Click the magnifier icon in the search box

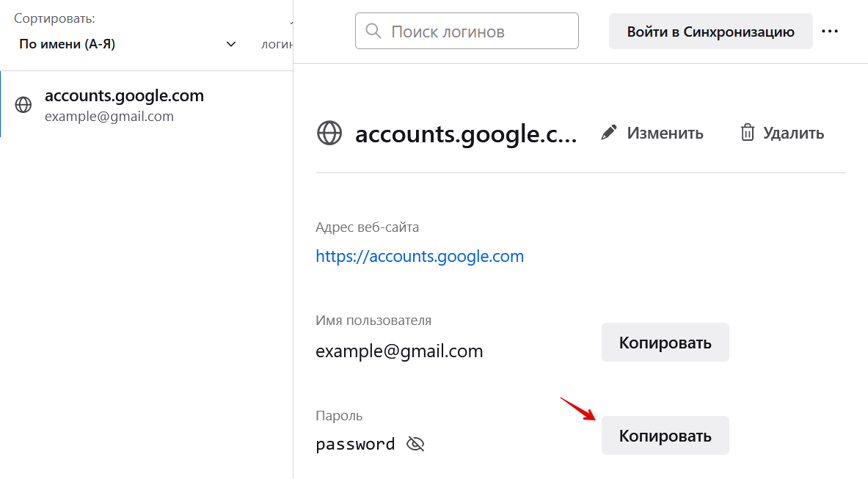point(373,32)
